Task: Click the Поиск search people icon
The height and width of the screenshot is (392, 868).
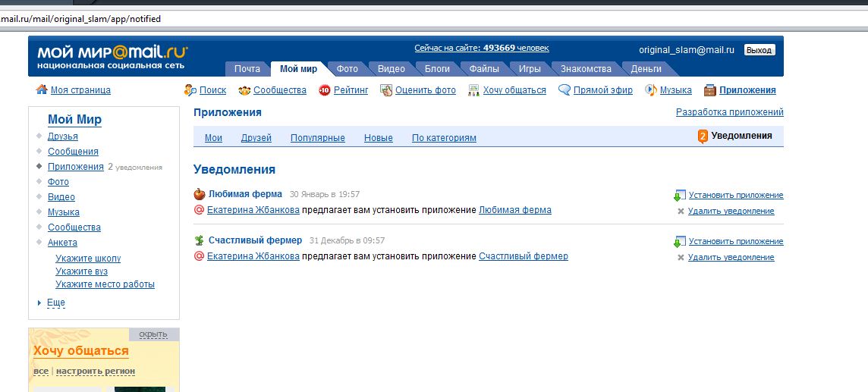Action: (x=190, y=89)
